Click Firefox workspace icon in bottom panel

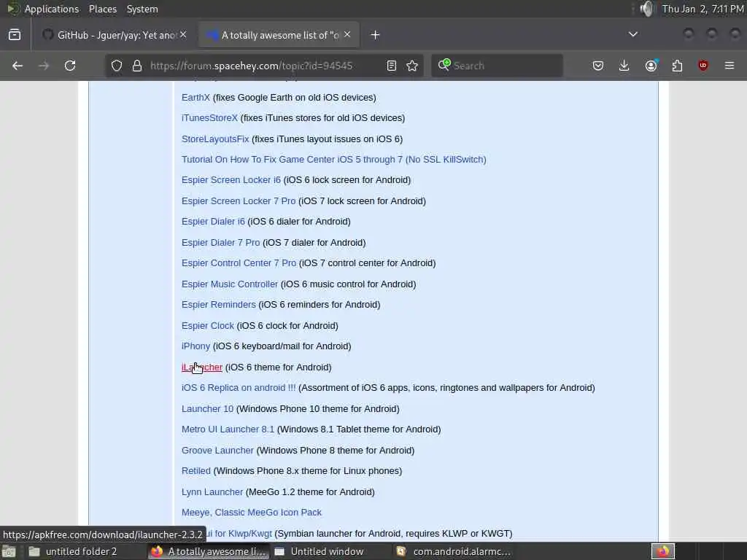[x=663, y=551]
